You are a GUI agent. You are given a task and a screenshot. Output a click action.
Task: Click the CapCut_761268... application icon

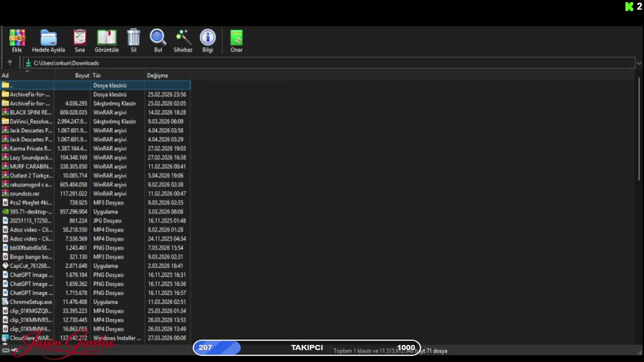pos(6,266)
